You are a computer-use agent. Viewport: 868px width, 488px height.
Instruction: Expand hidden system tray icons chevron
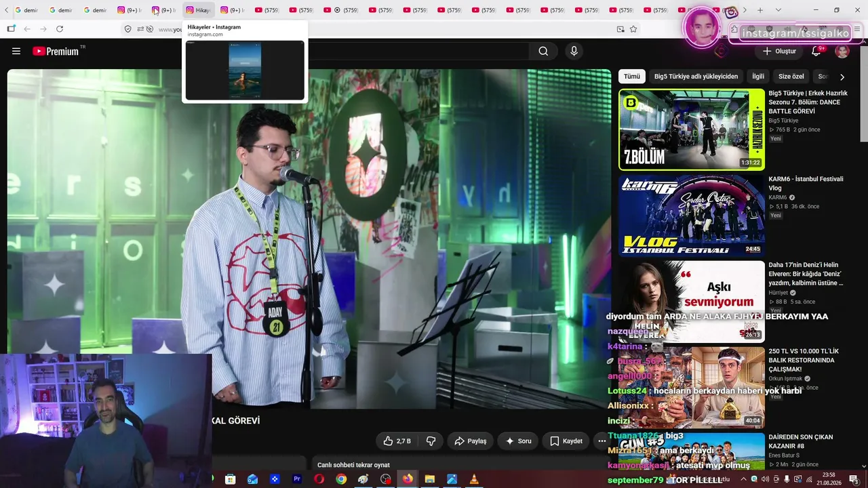(743, 479)
